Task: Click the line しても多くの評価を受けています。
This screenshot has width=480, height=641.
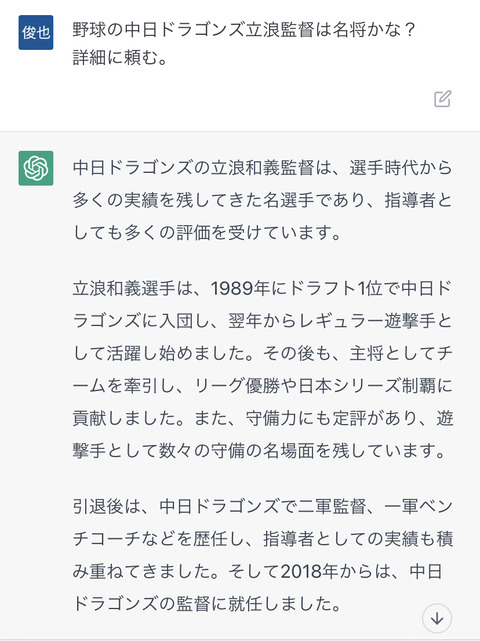Action: click(x=207, y=233)
